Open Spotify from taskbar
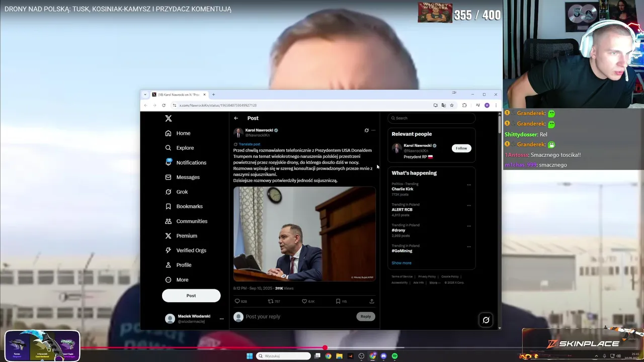 [x=395, y=356]
